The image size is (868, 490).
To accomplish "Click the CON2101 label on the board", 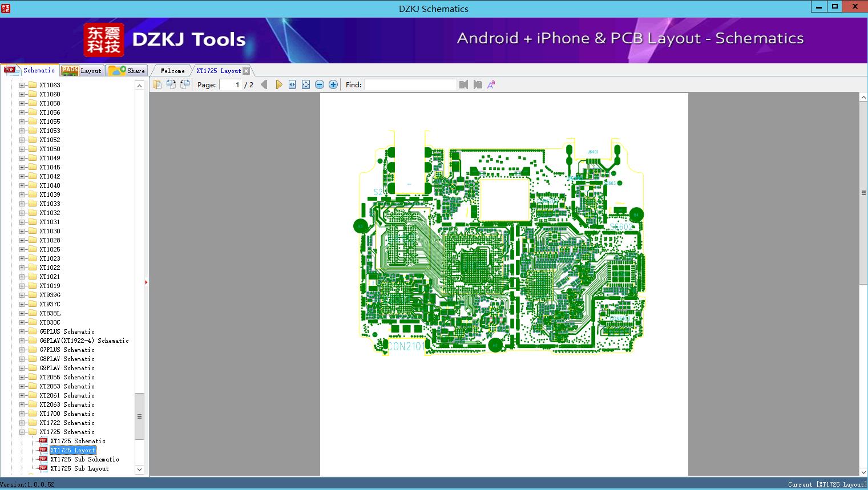I will pyautogui.click(x=407, y=346).
